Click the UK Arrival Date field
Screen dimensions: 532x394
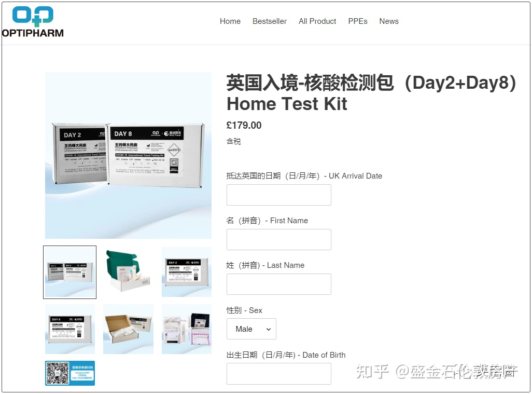click(x=279, y=195)
